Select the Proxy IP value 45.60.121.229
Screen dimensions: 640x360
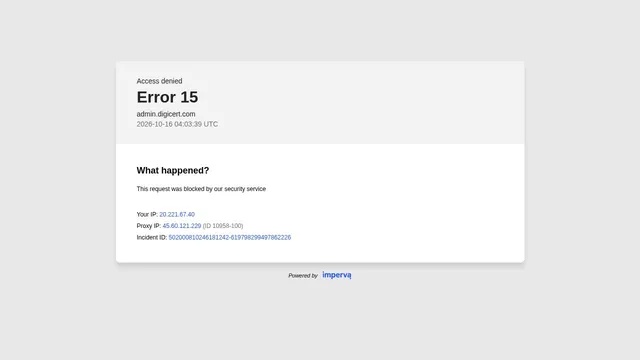tap(182, 226)
